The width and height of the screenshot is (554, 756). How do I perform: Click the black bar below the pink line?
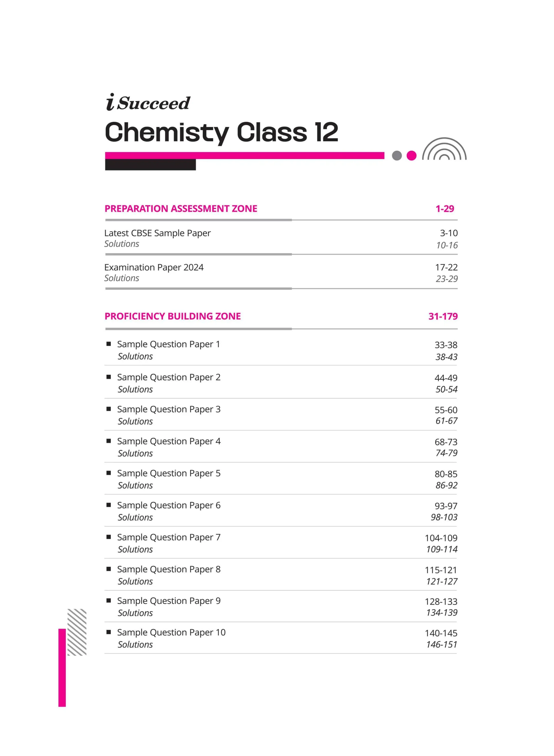150,165
